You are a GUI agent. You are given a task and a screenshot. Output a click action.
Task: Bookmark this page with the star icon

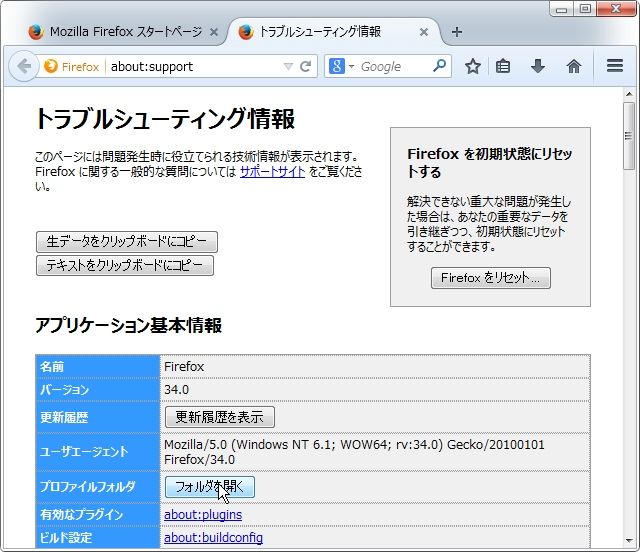point(473,66)
